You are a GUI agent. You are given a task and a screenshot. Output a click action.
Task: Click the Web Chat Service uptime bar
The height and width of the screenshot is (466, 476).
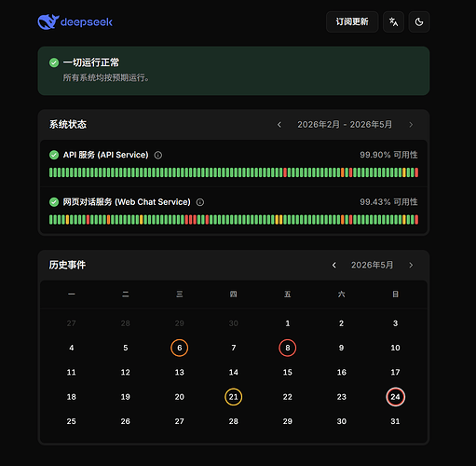pyautogui.click(x=234, y=220)
